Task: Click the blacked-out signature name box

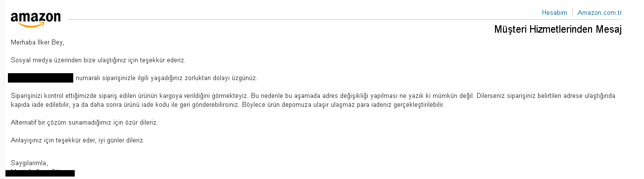Action: [43, 173]
